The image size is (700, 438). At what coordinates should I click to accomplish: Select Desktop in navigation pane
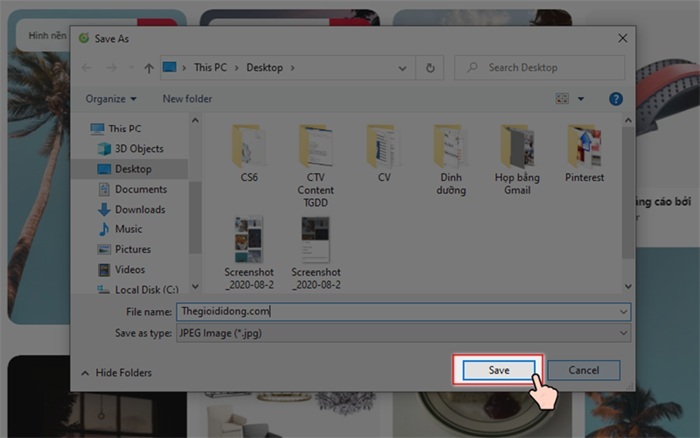[x=129, y=169]
